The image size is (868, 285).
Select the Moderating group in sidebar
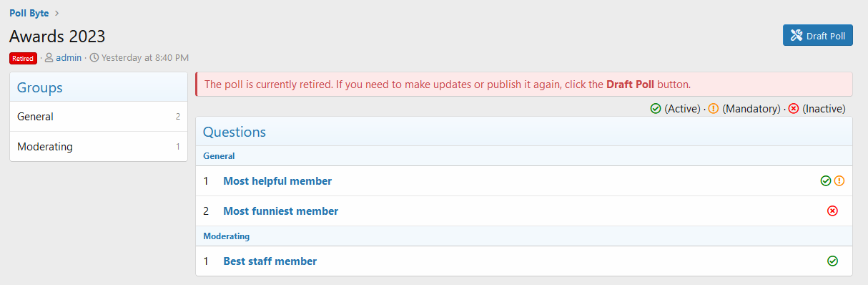point(99,147)
